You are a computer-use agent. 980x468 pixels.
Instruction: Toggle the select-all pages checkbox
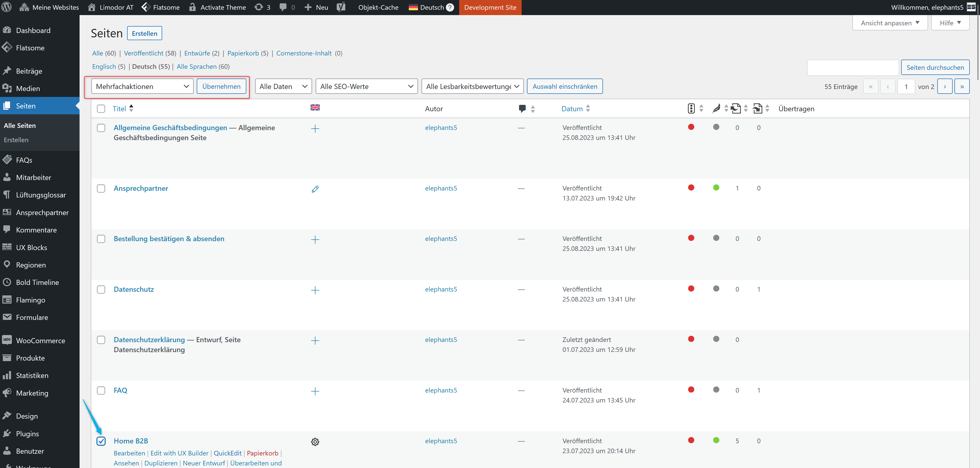pos(101,109)
